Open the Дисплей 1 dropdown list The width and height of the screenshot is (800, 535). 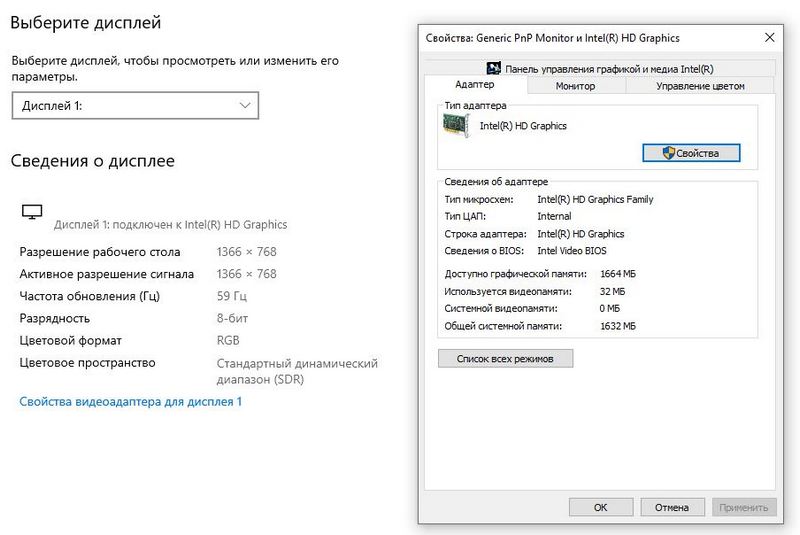coord(135,105)
